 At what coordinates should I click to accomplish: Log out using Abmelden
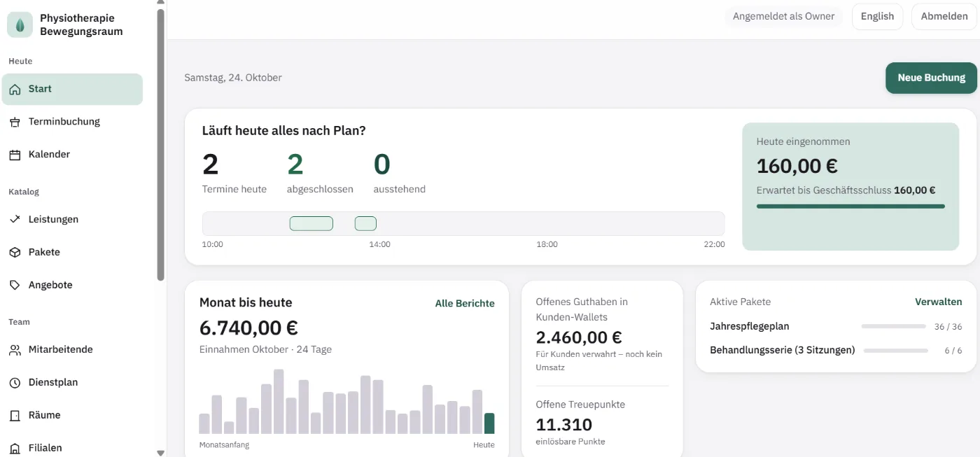click(x=944, y=16)
